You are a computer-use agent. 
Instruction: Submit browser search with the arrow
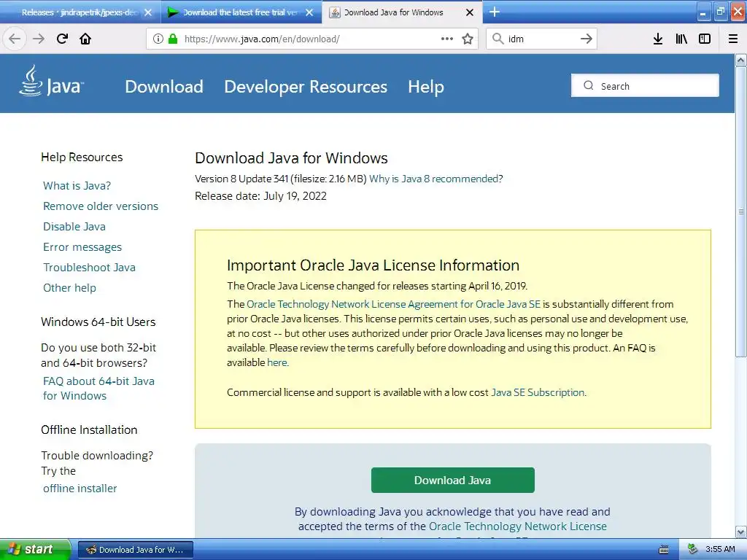point(587,39)
